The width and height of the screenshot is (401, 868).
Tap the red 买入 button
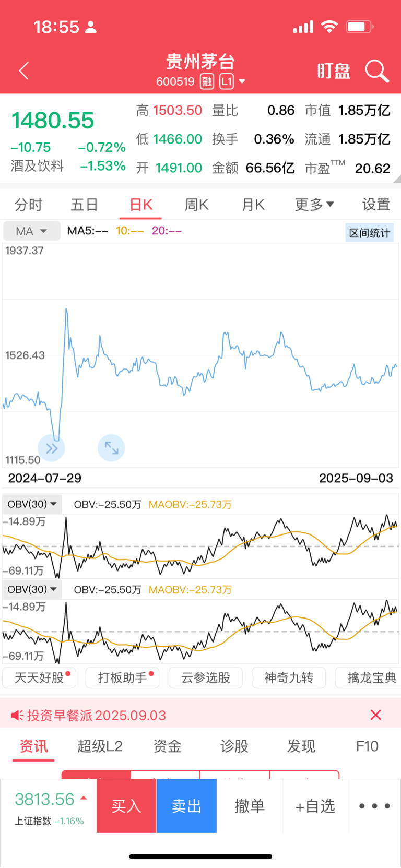pos(126,806)
